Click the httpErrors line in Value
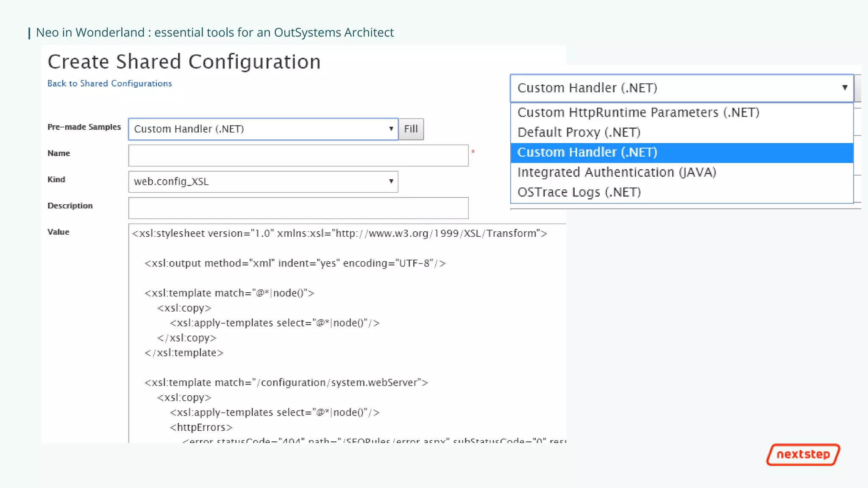 [201, 427]
